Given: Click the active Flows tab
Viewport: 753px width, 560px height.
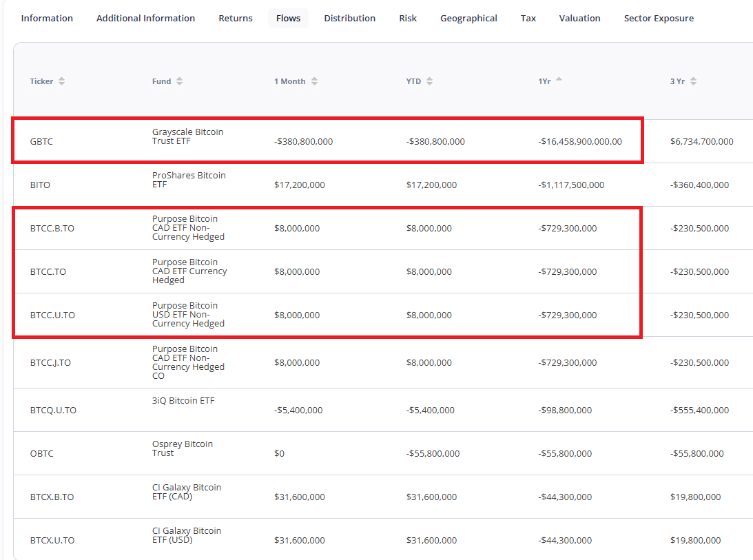Looking at the screenshot, I should (x=288, y=19).
